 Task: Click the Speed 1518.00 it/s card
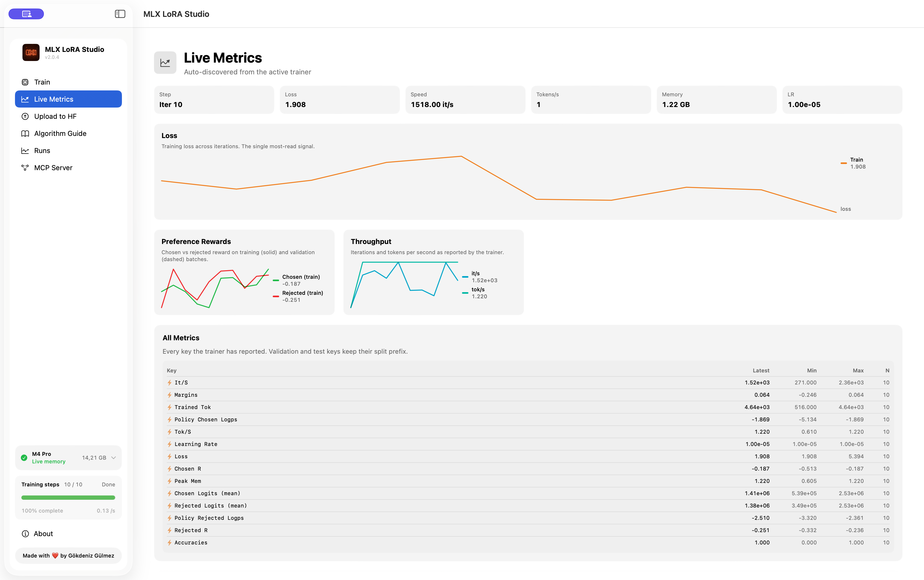(465, 100)
